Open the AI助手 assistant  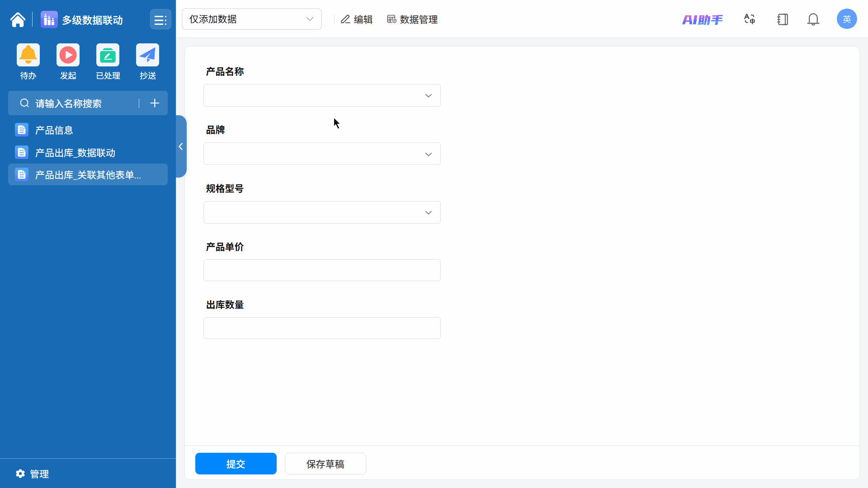pyautogui.click(x=702, y=19)
